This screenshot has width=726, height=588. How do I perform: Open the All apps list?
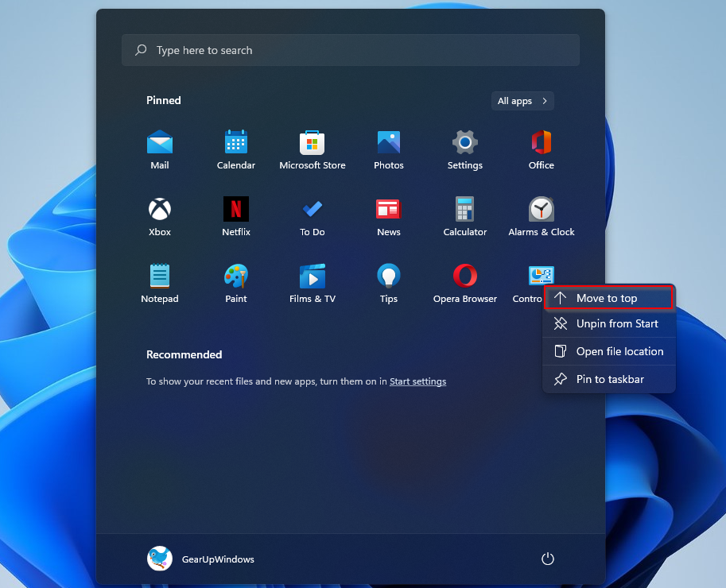coord(522,101)
